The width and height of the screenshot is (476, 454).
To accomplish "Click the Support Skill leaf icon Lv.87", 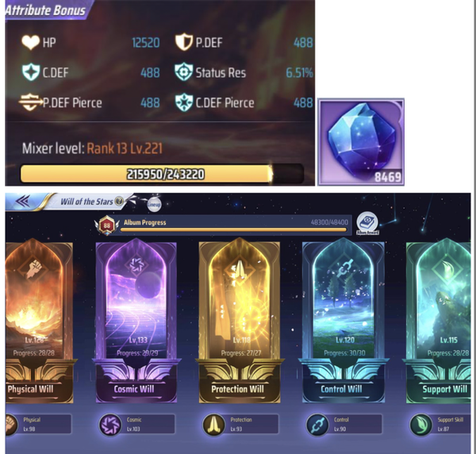I will [420, 425].
